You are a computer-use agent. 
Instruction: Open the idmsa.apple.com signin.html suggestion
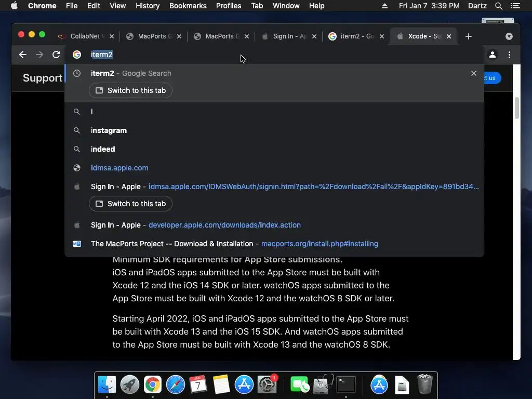click(274, 187)
